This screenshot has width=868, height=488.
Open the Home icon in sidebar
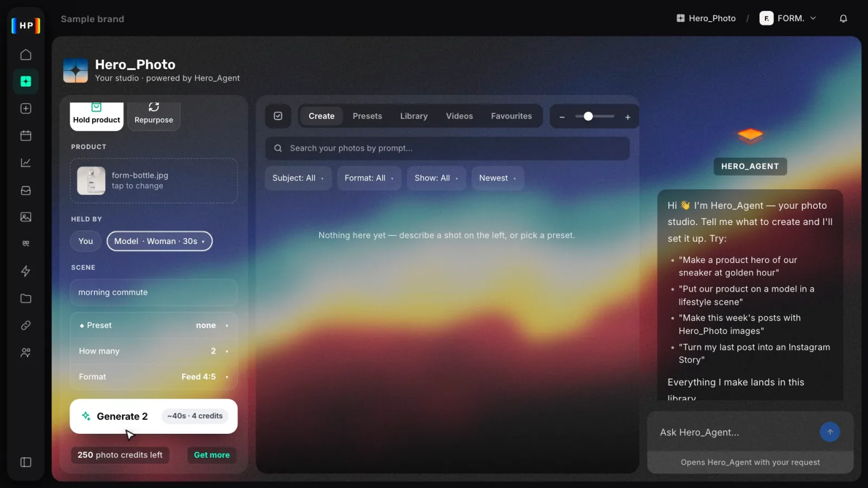click(25, 55)
